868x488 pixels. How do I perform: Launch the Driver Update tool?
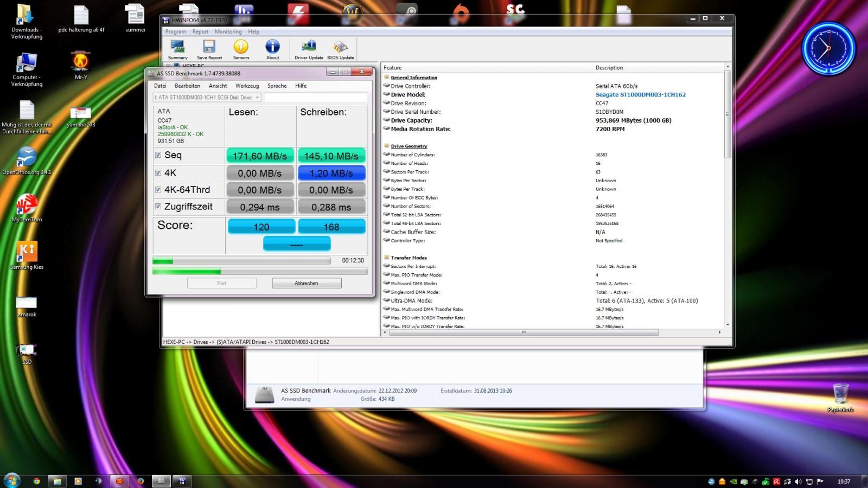click(309, 49)
